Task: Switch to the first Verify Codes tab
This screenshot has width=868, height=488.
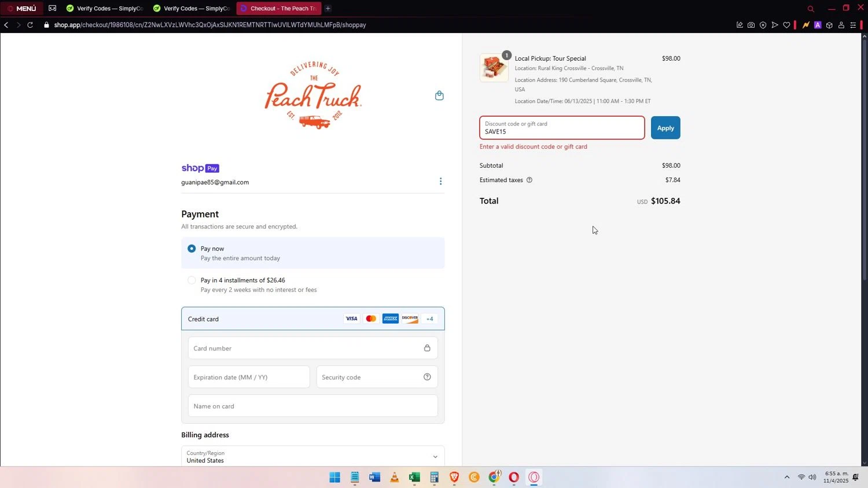Action: click(105, 8)
